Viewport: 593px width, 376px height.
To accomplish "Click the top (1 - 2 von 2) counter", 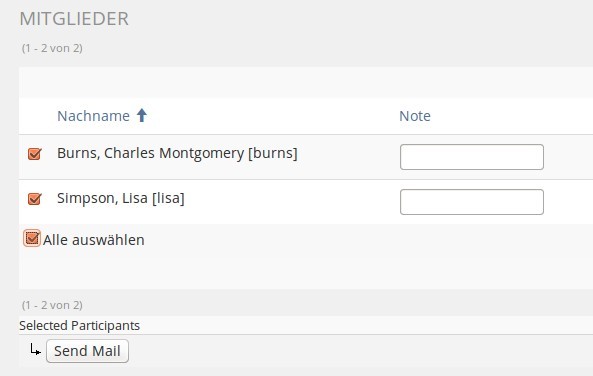I will [52, 48].
